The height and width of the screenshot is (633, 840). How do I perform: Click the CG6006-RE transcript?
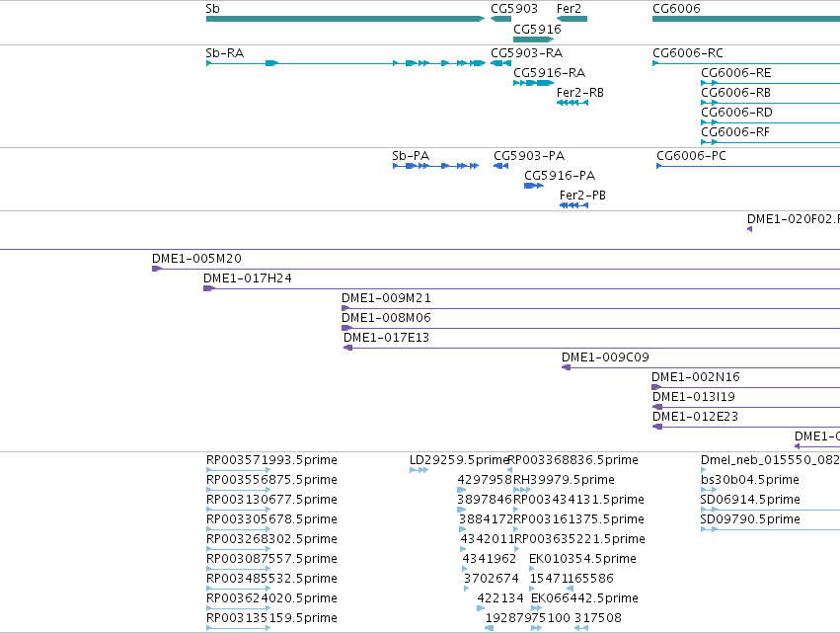tap(770, 83)
